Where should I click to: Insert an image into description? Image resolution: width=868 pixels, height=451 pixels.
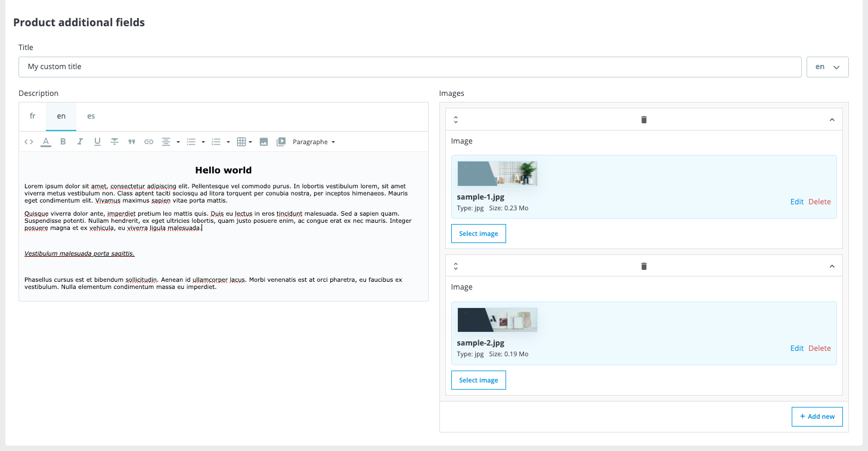(263, 142)
